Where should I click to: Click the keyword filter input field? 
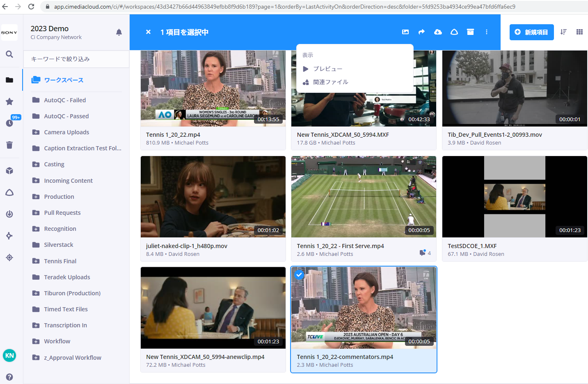(x=76, y=59)
